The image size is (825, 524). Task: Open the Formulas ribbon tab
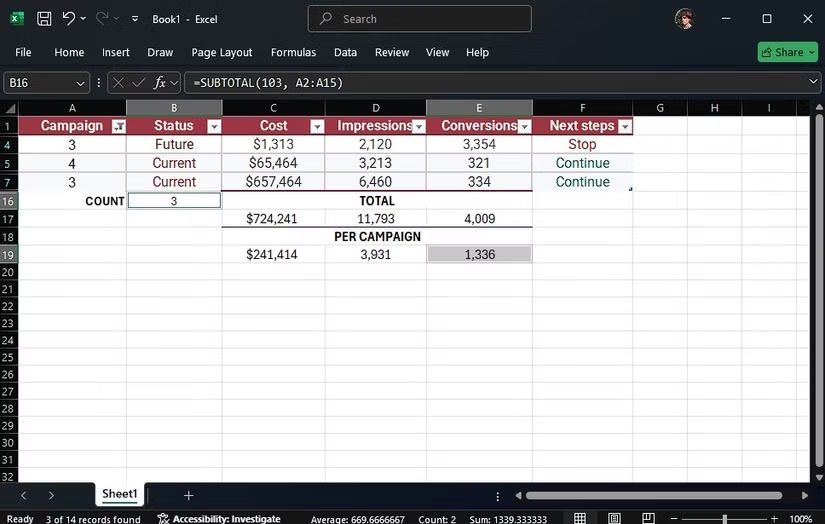pos(293,52)
